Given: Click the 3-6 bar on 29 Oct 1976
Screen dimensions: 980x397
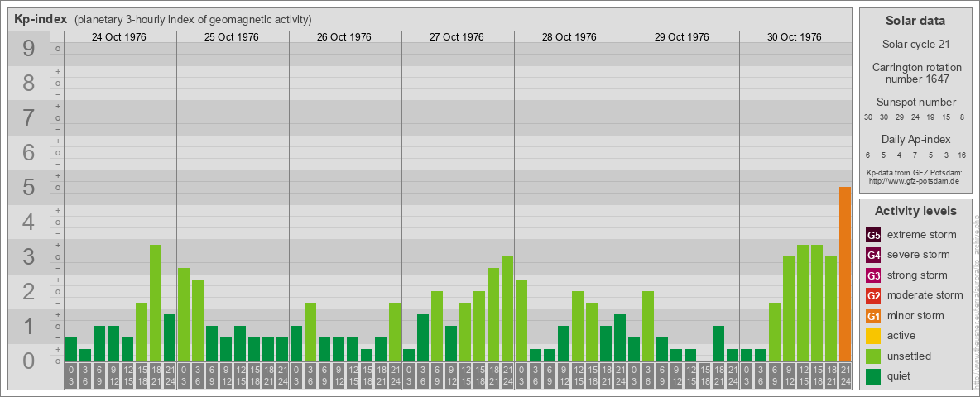Looking at the screenshot, I should pos(647,327).
